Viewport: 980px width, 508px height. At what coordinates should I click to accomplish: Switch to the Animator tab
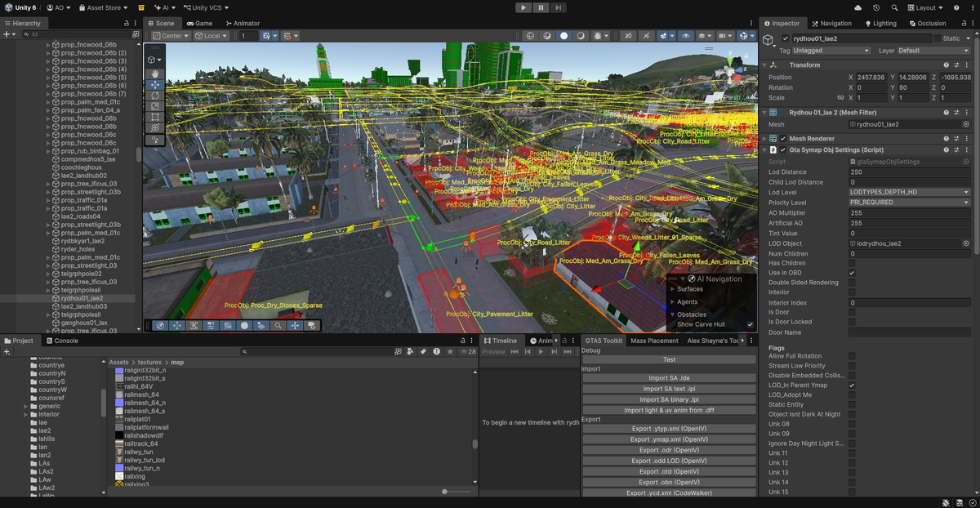tap(243, 23)
